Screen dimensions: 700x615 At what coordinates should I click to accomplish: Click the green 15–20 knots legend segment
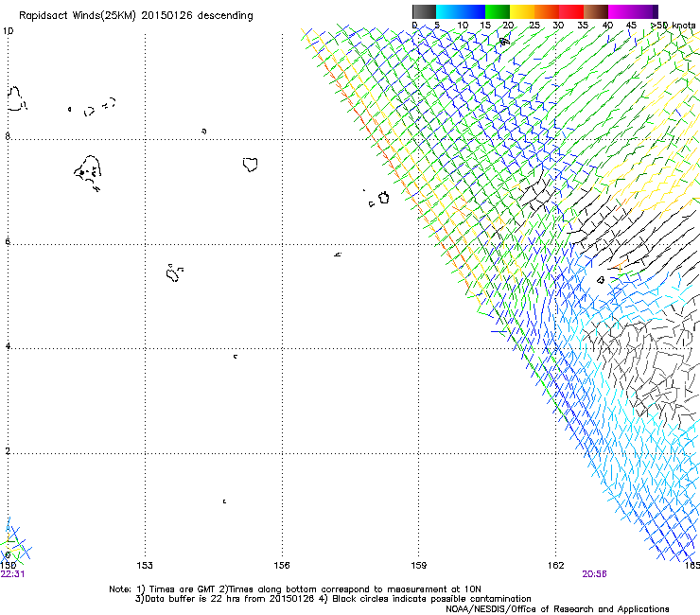(498, 11)
